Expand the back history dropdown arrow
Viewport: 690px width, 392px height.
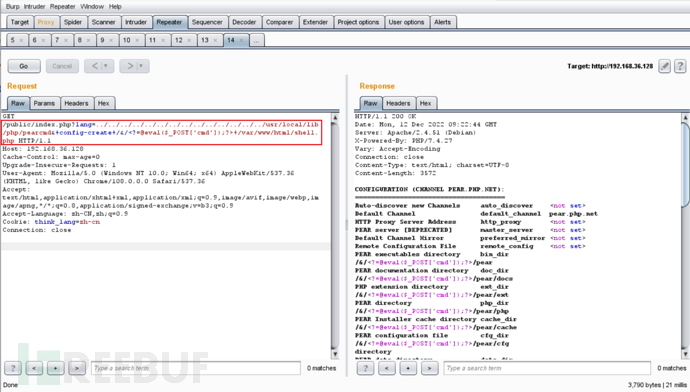click(x=106, y=66)
